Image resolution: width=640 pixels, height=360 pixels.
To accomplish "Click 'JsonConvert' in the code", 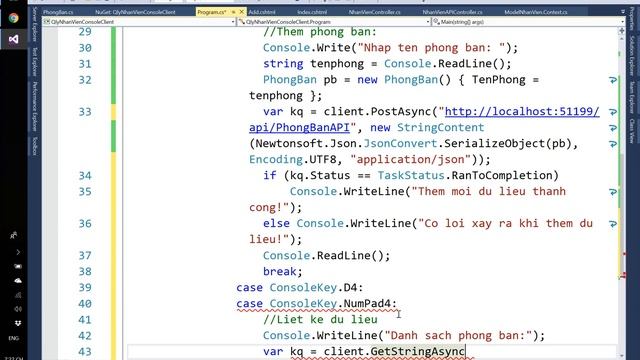I will [400, 144].
